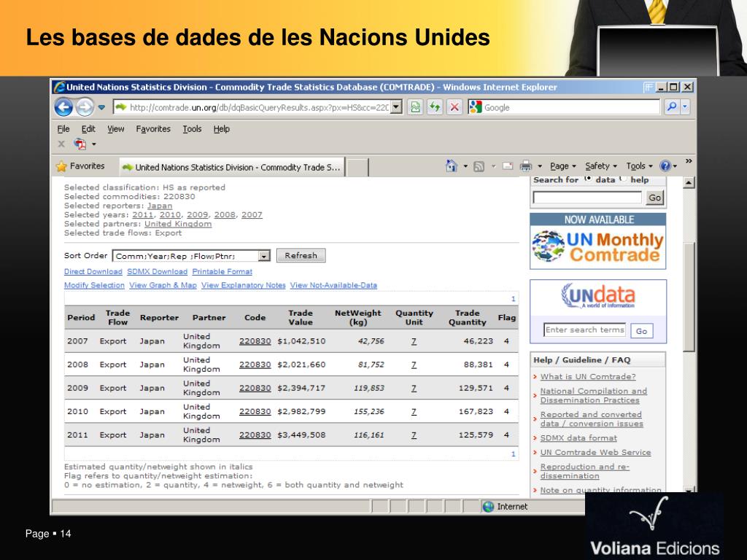Click the United Kingdom partner link
This screenshot has height=560, width=747.
[x=178, y=224]
